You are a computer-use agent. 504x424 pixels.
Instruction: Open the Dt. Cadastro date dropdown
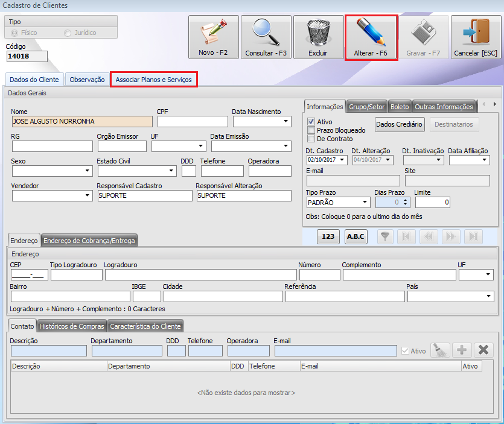(x=342, y=160)
